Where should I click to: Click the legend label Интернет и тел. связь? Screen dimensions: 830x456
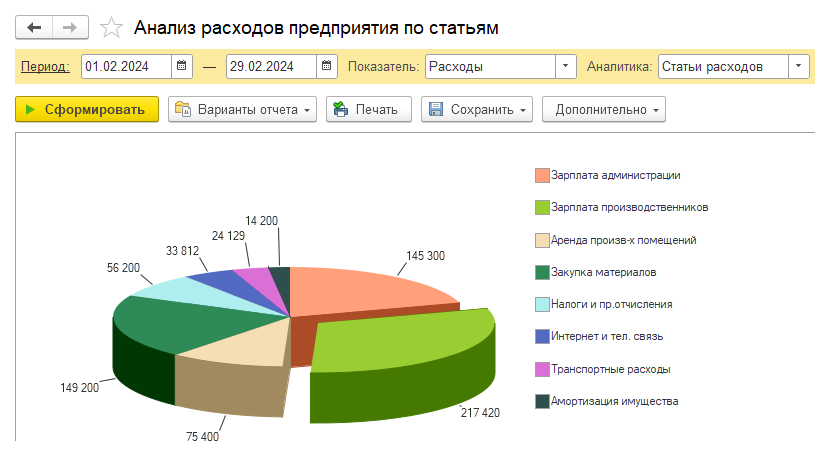[x=607, y=336]
